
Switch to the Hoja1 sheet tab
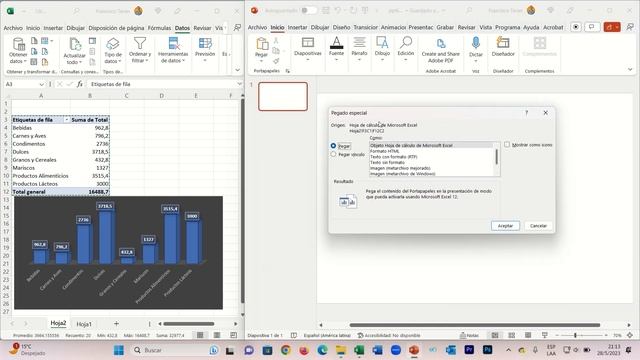84,324
